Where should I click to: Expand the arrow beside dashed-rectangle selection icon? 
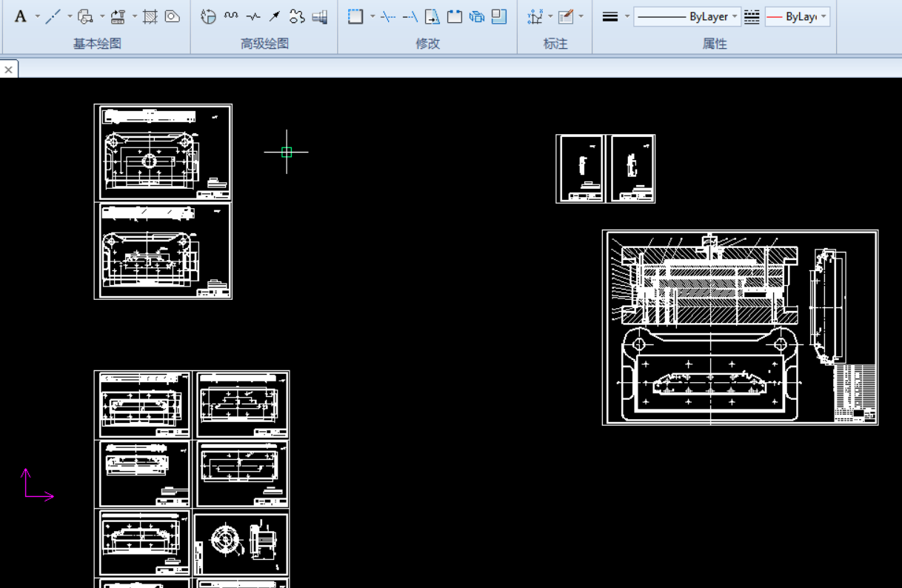click(x=373, y=16)
